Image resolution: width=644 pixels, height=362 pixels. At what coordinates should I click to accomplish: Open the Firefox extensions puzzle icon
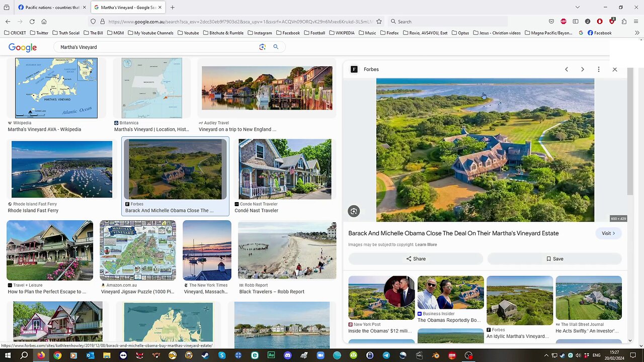pos(624,22)
